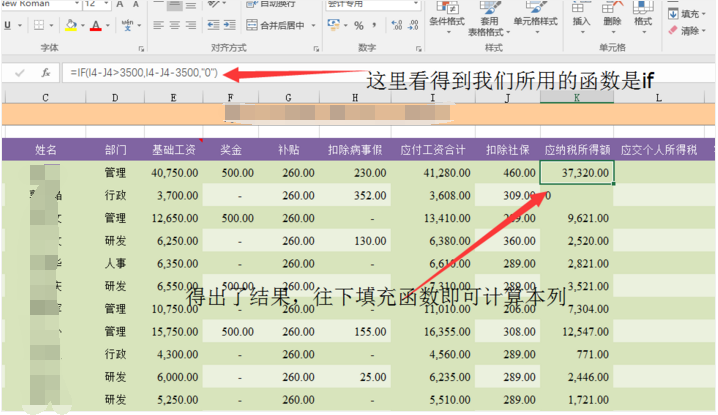Click 应纳税所得额 value 12,547.00
This screenshot has height=415, width=718.
577,332
